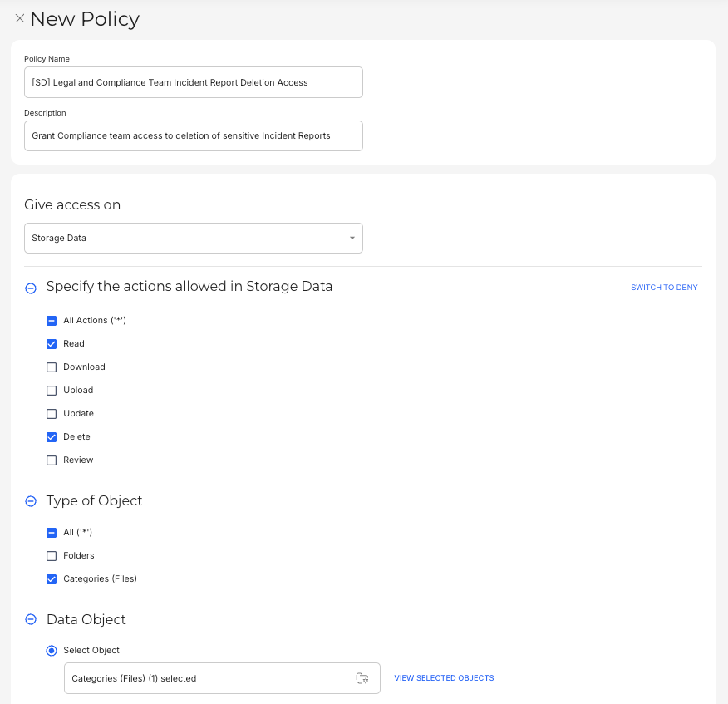Toggle the All object types checkbox

tap(52, 532)
